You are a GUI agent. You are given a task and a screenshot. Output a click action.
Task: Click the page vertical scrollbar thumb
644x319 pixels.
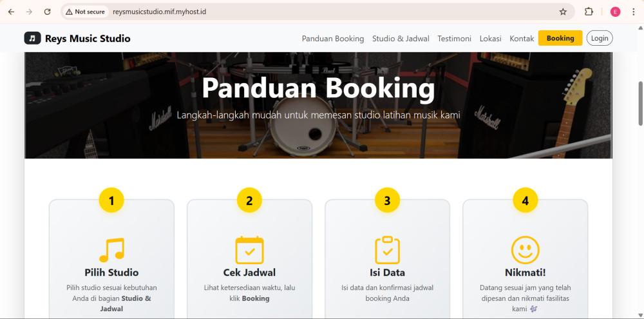[x=640, y=103]
